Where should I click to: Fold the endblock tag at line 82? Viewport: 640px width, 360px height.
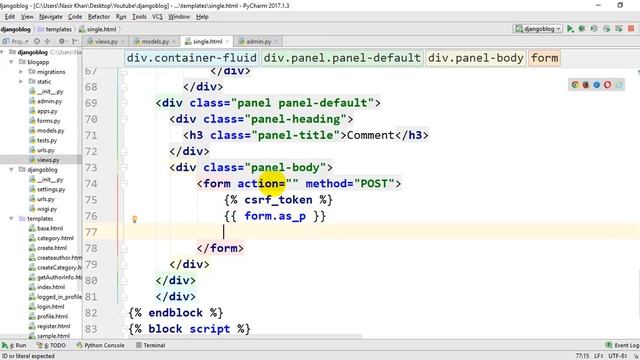[124, 313]
